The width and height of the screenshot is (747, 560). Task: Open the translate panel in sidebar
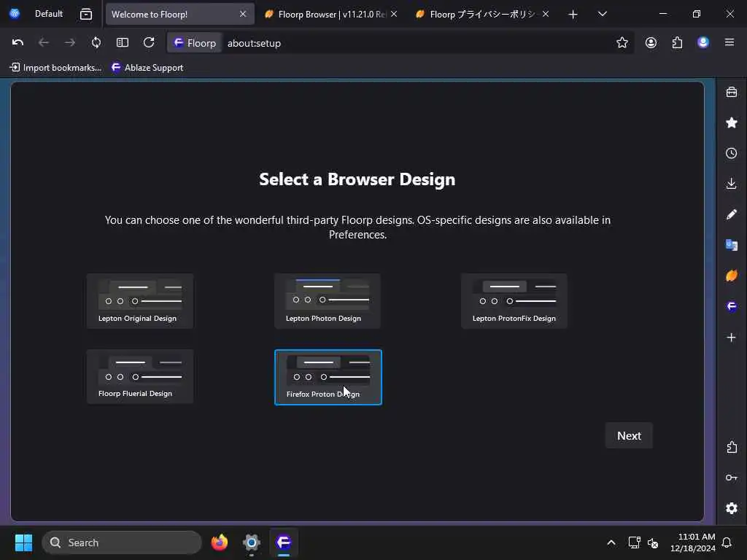[x=731, y=245]
